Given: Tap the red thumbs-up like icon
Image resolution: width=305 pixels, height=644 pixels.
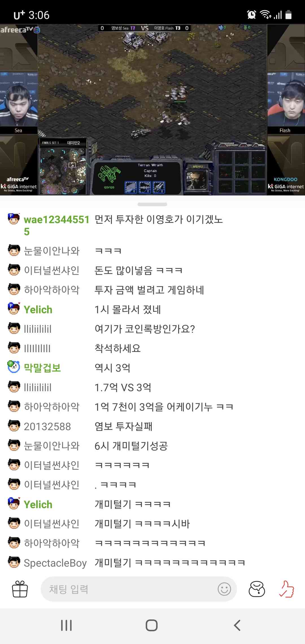Looking at the screenshot, I should coord(287,589).
